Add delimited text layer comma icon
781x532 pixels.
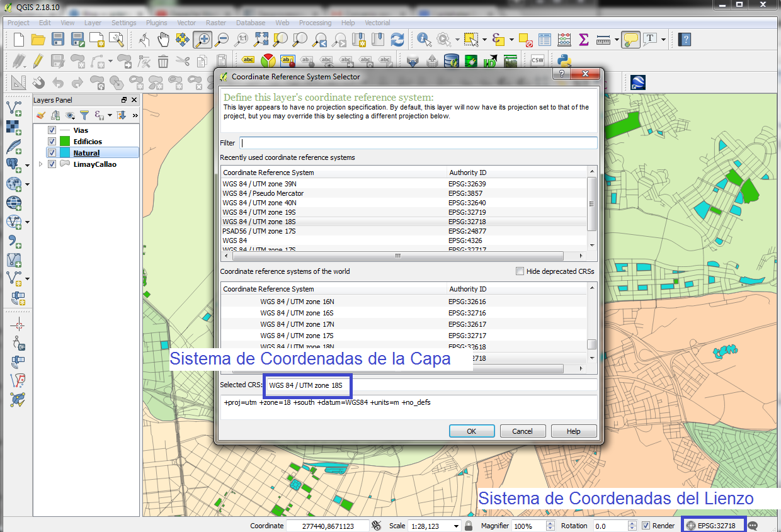[14, 240]
